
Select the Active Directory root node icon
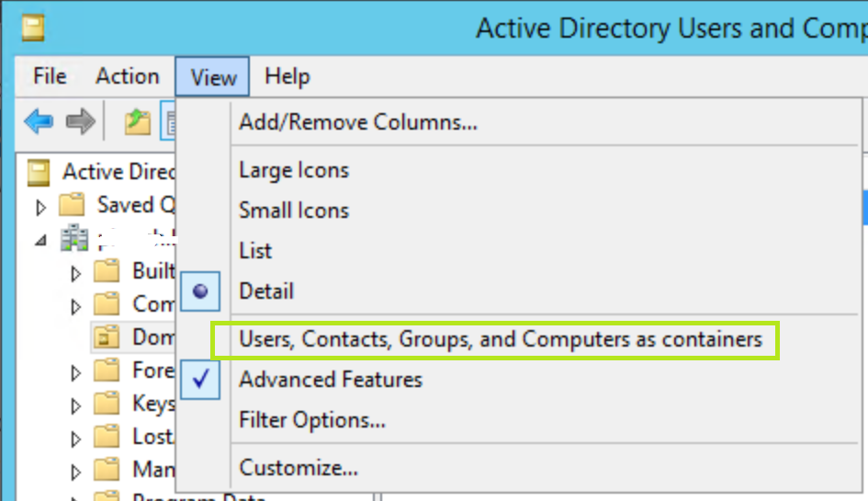click(38, 171)
